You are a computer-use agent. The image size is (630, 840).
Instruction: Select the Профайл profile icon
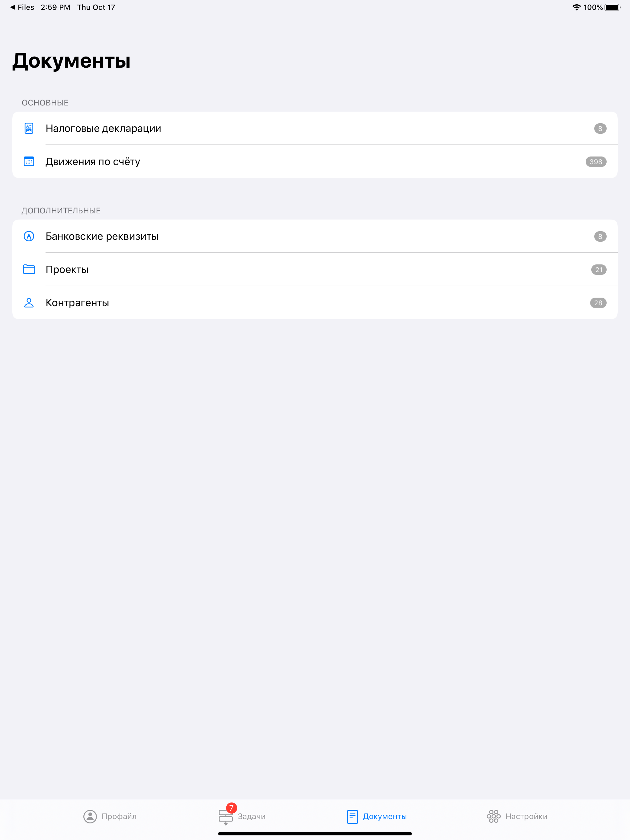click(90, 816)
